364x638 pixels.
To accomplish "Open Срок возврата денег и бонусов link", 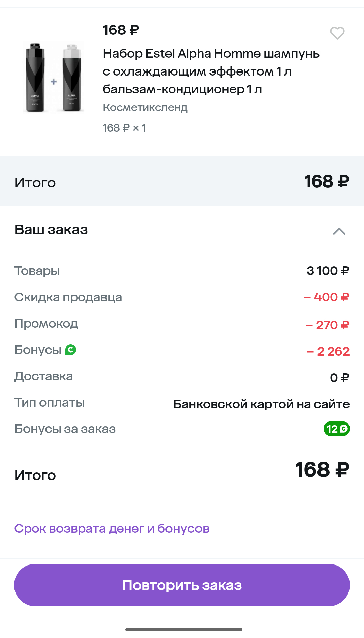I will (x=112, y=528).
